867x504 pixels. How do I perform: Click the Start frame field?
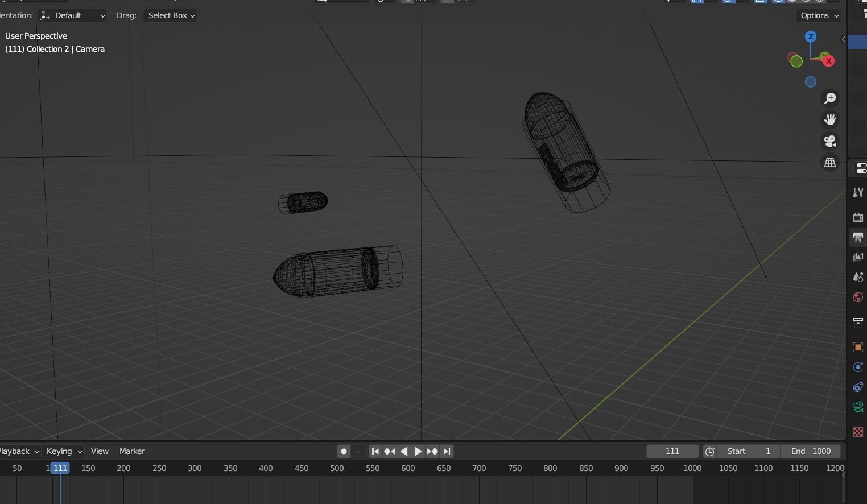[x=748, y=451]
